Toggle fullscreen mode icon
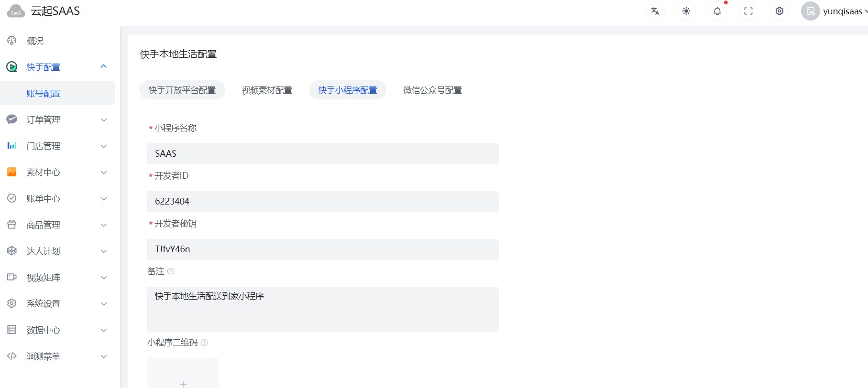The image size is (868, 388). (x=748, y=11)
